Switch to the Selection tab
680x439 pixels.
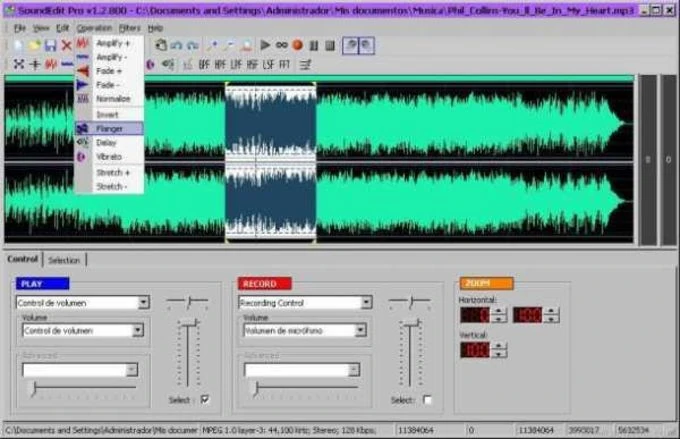click(64, 260)
